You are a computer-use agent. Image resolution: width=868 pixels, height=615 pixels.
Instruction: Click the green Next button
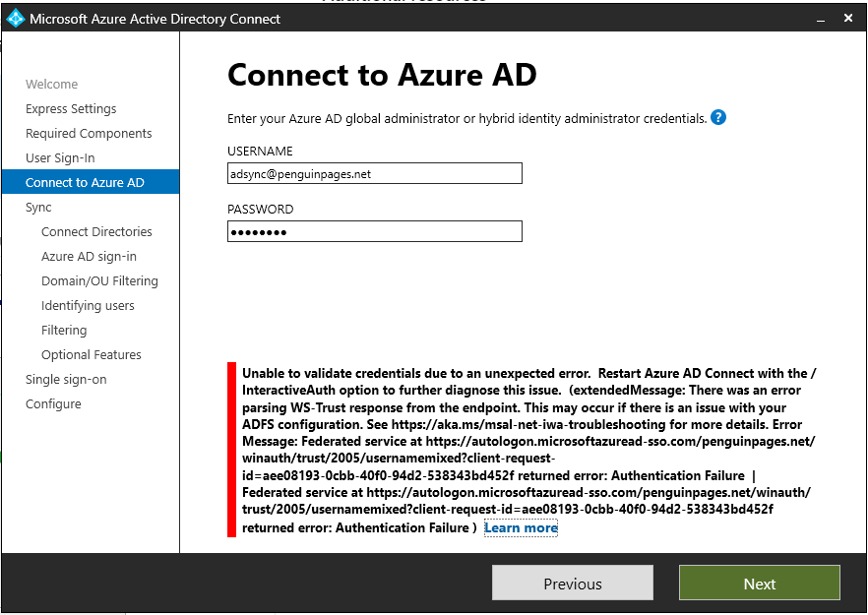pyautogui.click(x=760, y=584)
